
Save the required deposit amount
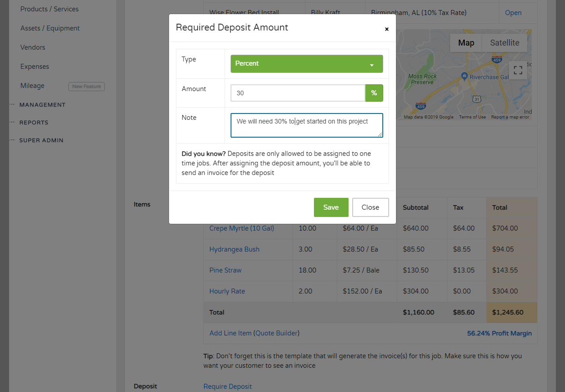pyautogui.click(x=331, y=207)
